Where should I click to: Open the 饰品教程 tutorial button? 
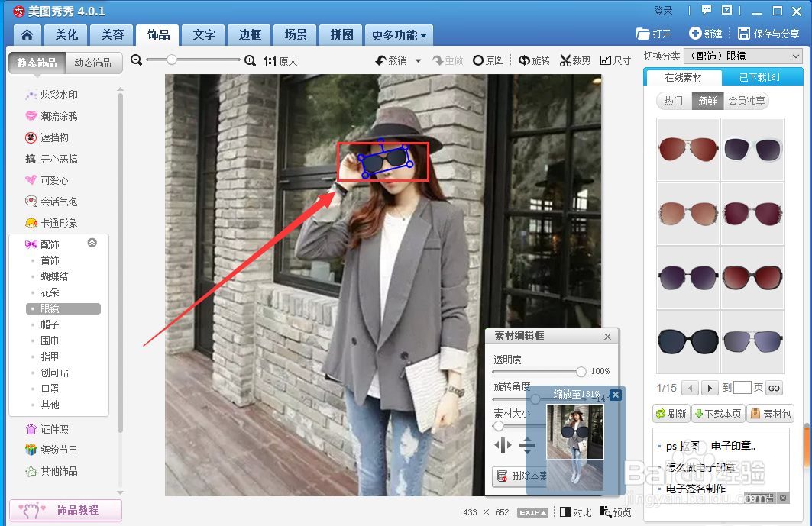pyautogui.click(x=66, y=510)
